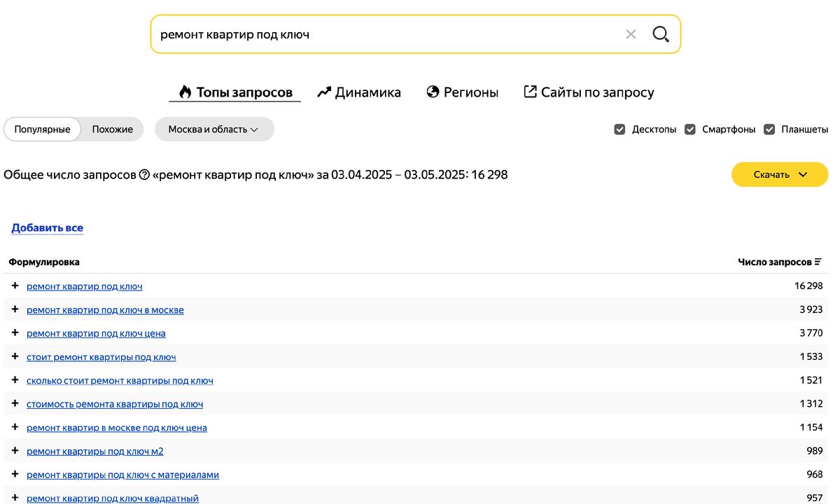Add 'сколько стоит ремонт квартиры под ключ' plus icon
This screenshot has width=840, height=504.
15,380
